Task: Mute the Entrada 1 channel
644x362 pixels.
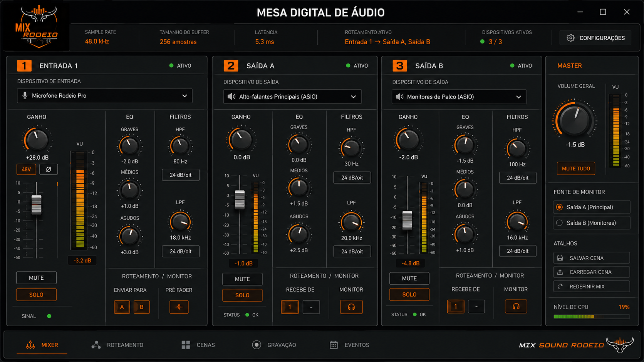Action: 36,278
